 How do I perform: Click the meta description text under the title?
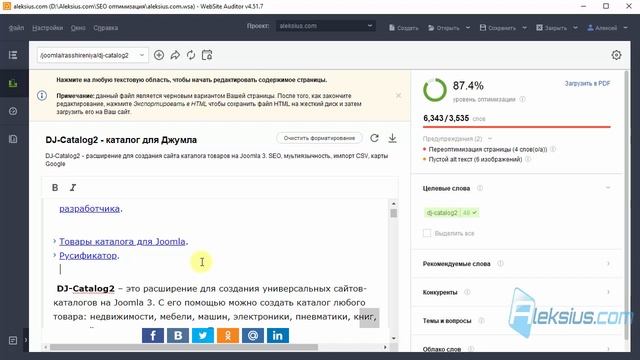(217, 160)
